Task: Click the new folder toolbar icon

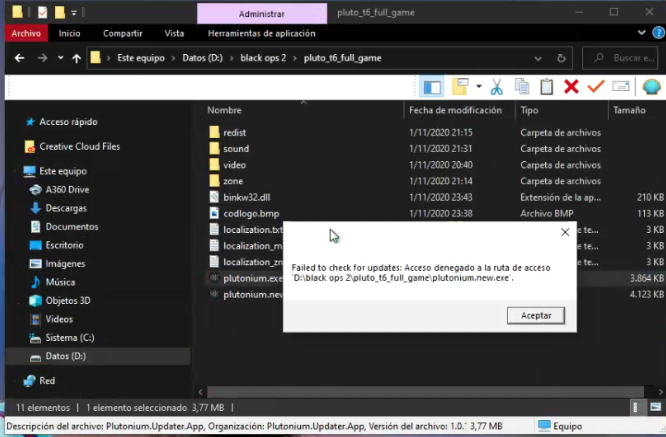Action: 460,87
